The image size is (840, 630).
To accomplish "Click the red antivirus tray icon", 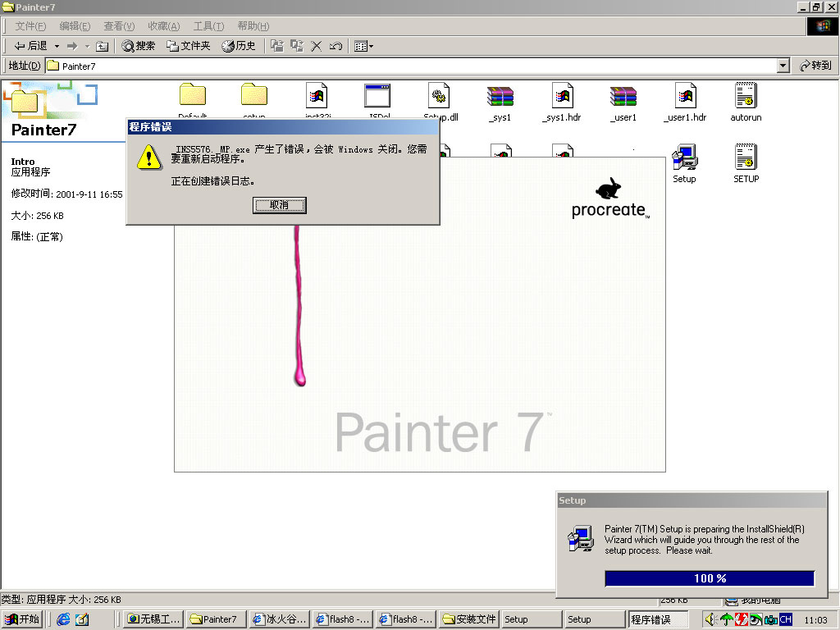I will [x=742, y=619].
